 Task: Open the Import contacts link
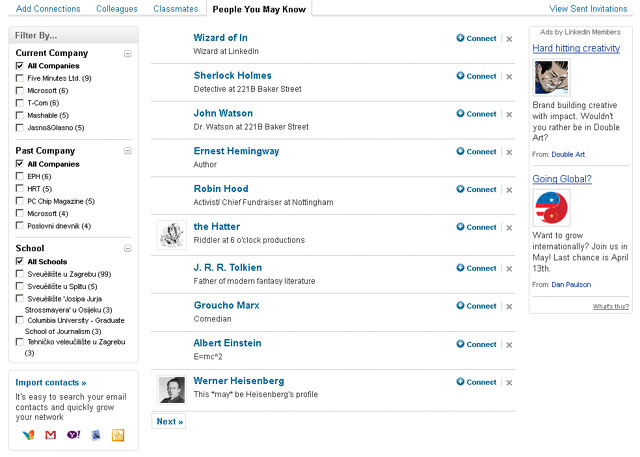click(x=51, y=382)
